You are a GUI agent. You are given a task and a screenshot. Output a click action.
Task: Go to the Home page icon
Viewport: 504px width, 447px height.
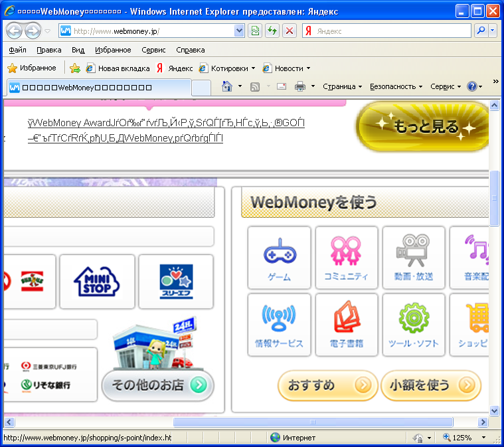coord(227,86)
